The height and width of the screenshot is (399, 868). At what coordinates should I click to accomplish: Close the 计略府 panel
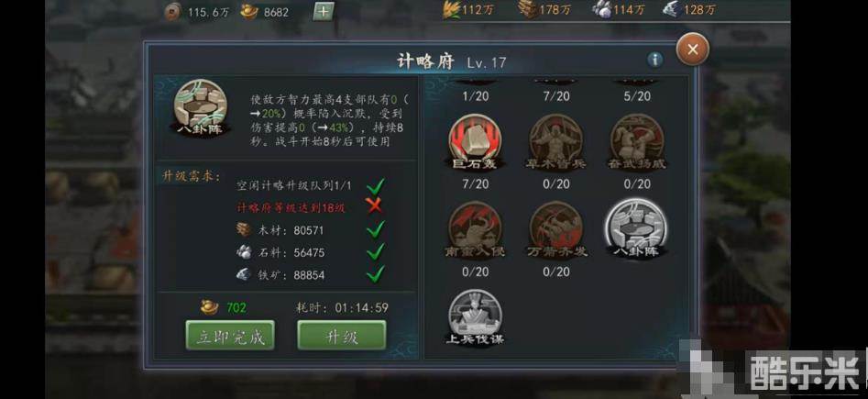click(693, 50)
